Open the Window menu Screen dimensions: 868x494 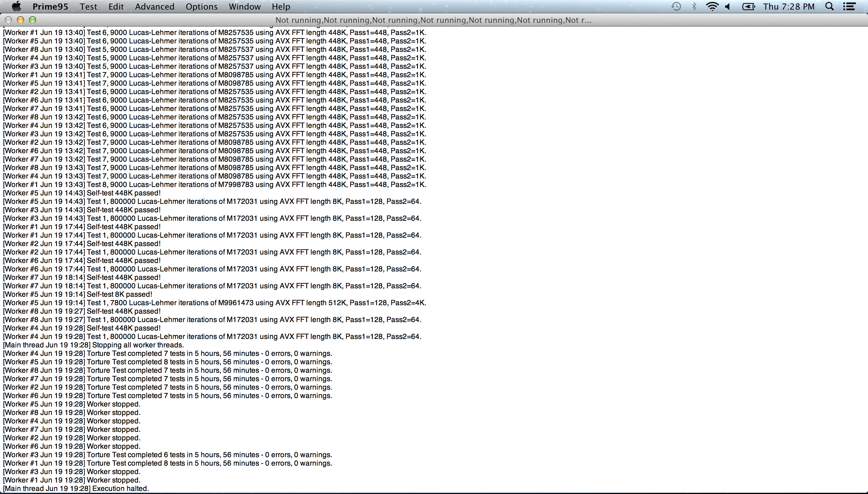(244, 6)
